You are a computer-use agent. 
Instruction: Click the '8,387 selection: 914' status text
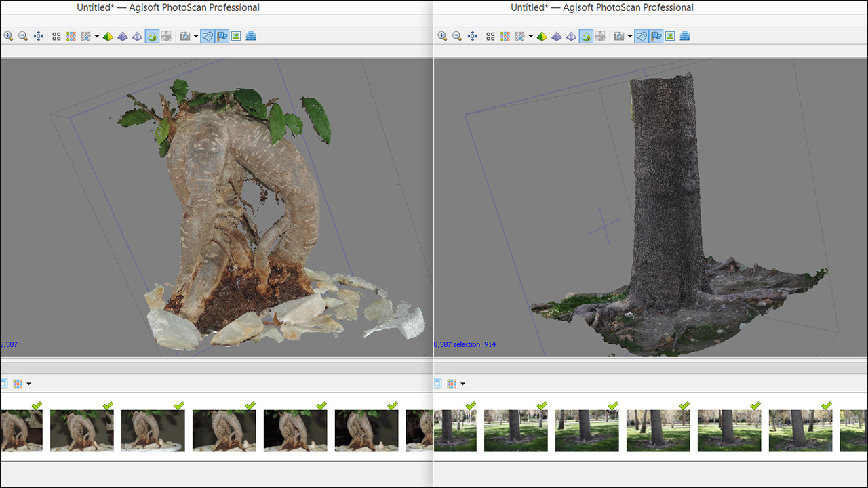coord(465,345)
